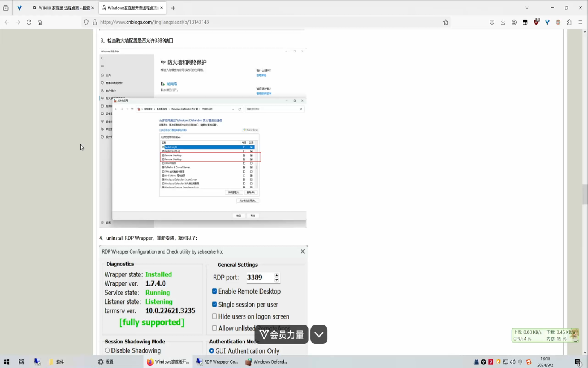The image size is (588, 368).
Task: Click the RDP Wrapper Configuration screenshot image
Action: click(x=203, y=300)
